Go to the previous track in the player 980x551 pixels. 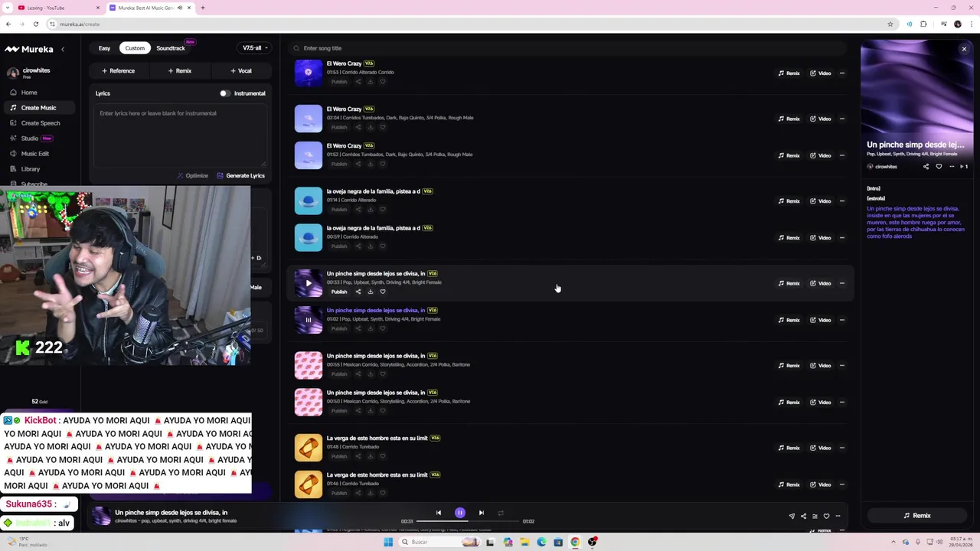[x=439, y=513]
